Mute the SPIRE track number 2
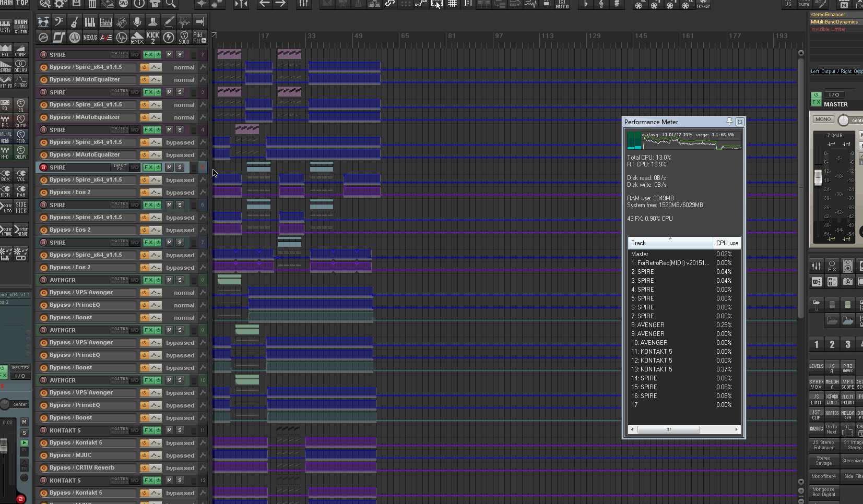 coord(169,55)
